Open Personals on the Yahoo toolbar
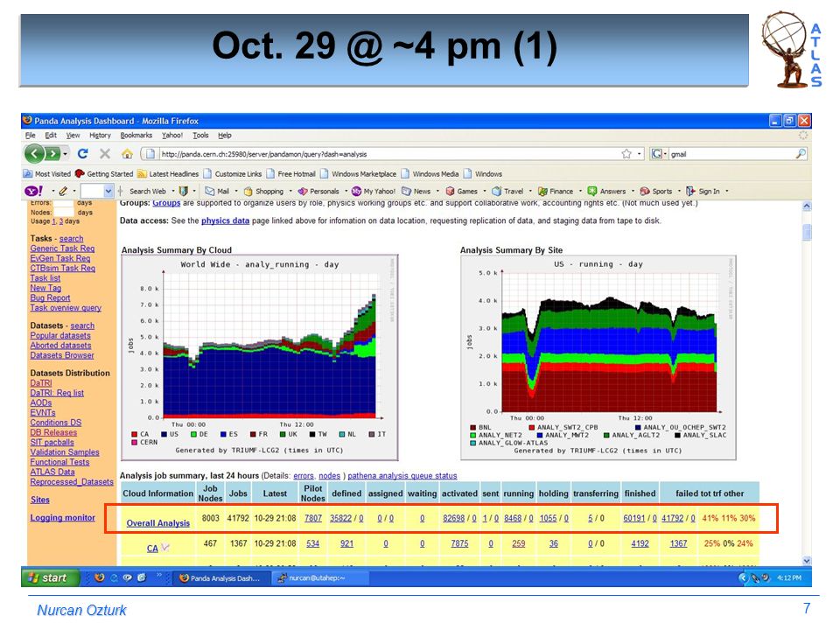The width and height of the screenshot is (840, 630). click(318, 192)
